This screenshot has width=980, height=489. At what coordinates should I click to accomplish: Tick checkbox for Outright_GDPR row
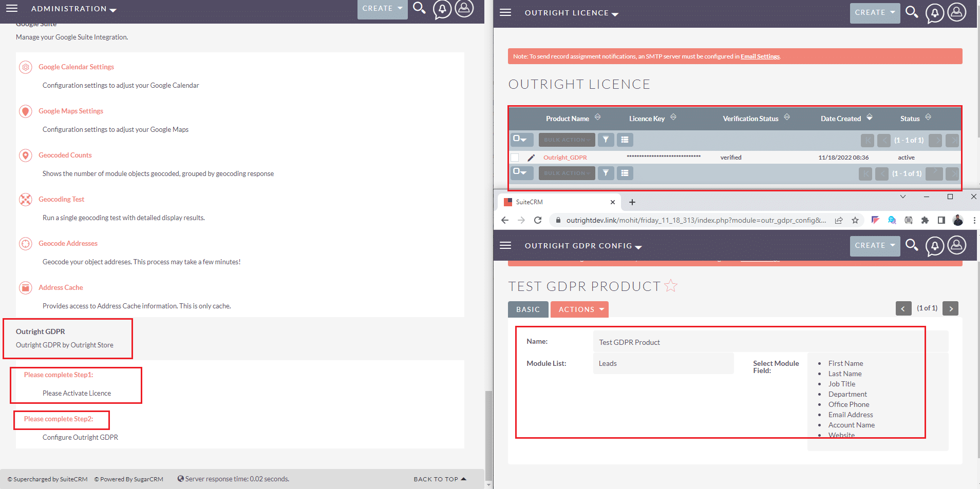(x=515, y=158)
